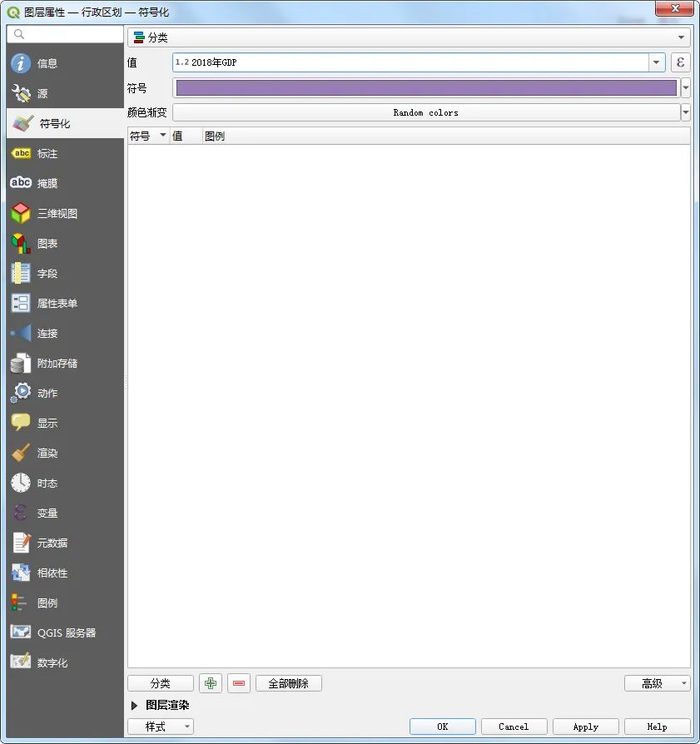Open the 变量 (Variables) page
Screen dimensions: 700x744
(65, 513)
